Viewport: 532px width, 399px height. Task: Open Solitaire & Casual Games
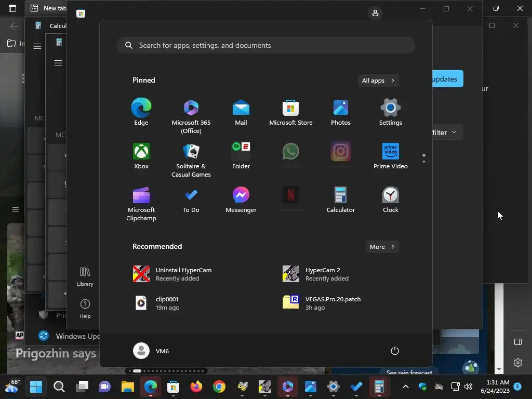click(x=191, y=160)
